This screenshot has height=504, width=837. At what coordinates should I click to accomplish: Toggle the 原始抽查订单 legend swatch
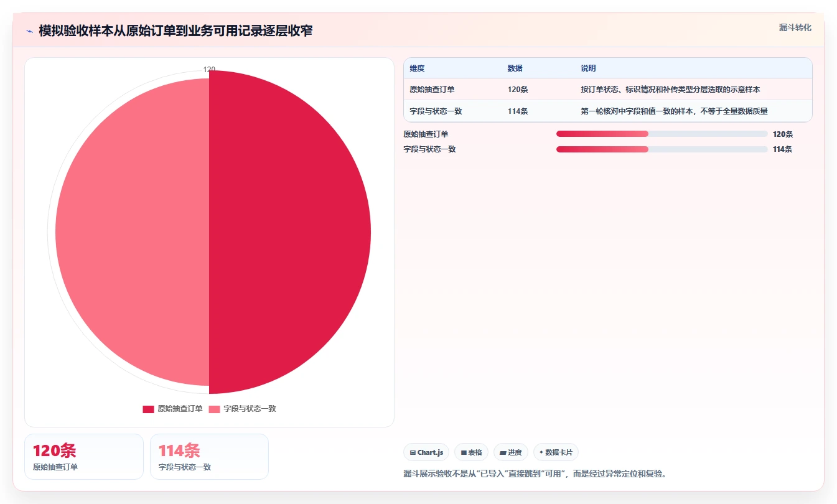pos(148,409)
